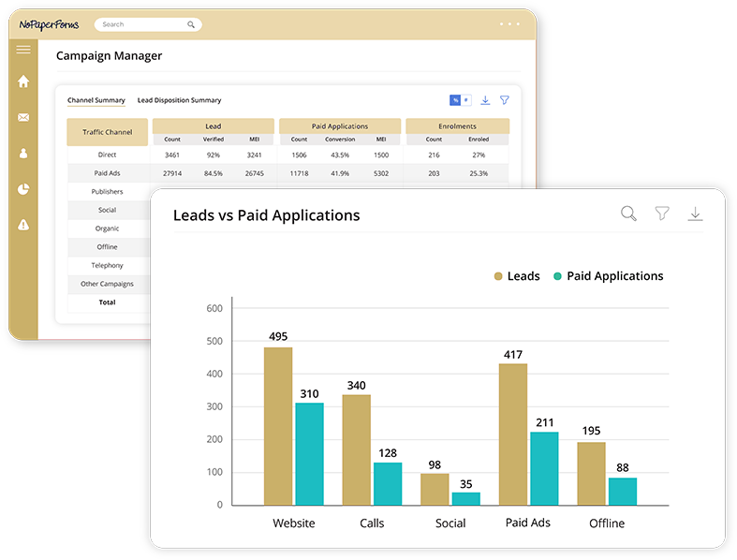Screen dimensions: 737x560
Task: Switch to the Lead Disposition Summary tab
Action: pyautogui.click(x=179, y=100)
